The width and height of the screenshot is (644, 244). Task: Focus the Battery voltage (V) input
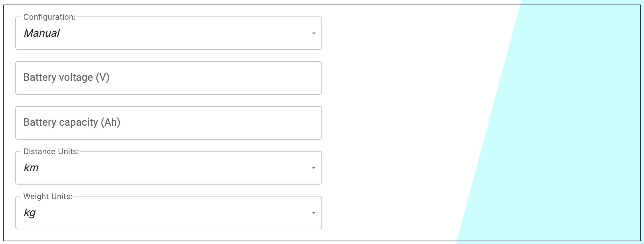click(168, 78)
